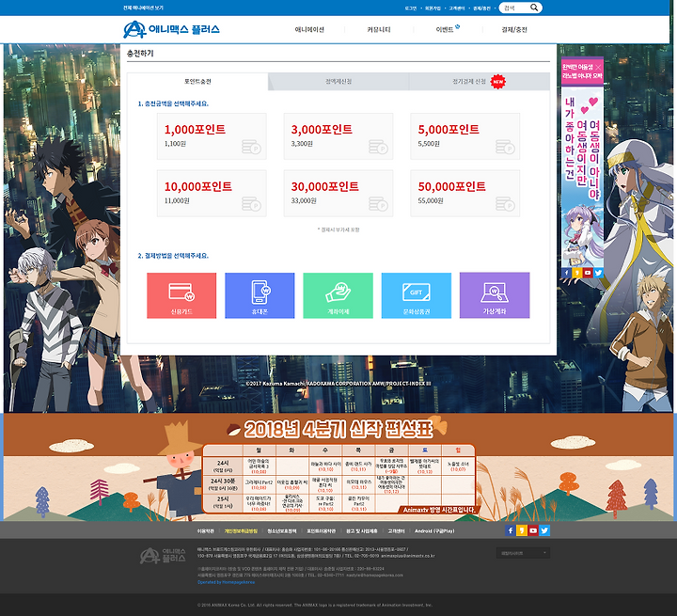The width and height of the screenshot is (677, 616).
Task: Switch to the 정액제신청 tab
Action: click(338, 81)
